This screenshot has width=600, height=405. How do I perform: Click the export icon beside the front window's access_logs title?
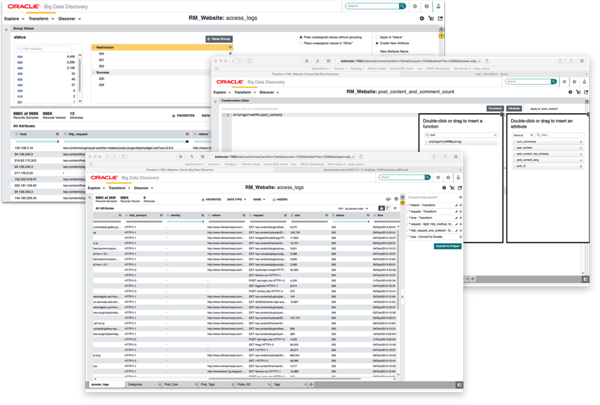(460, 188)
